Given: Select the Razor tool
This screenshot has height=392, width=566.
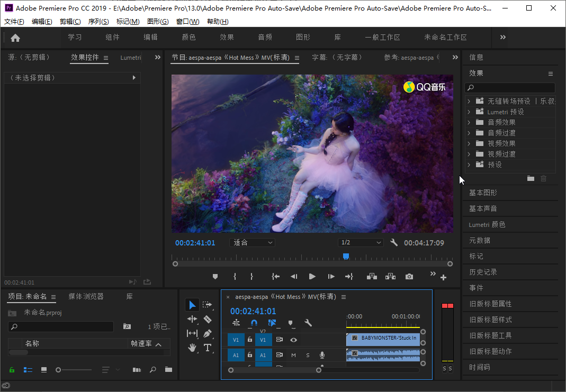Looking at the screenshot, I should click(207, 319).
